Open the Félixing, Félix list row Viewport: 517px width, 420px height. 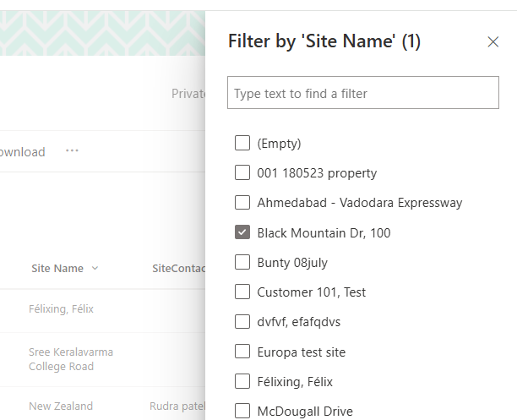[x=61, y=309]
